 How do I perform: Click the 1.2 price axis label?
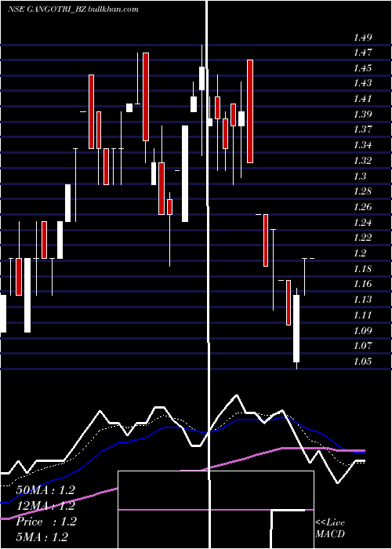360,253
